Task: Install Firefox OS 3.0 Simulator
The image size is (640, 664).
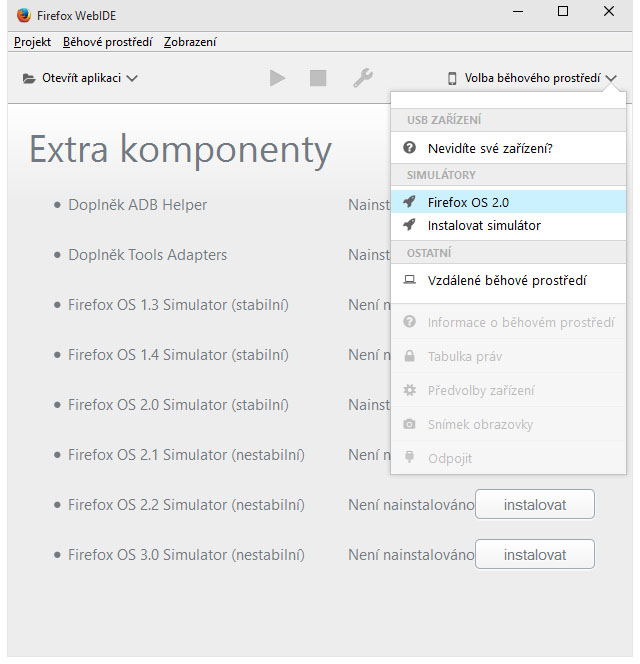Action: (535, 555)
